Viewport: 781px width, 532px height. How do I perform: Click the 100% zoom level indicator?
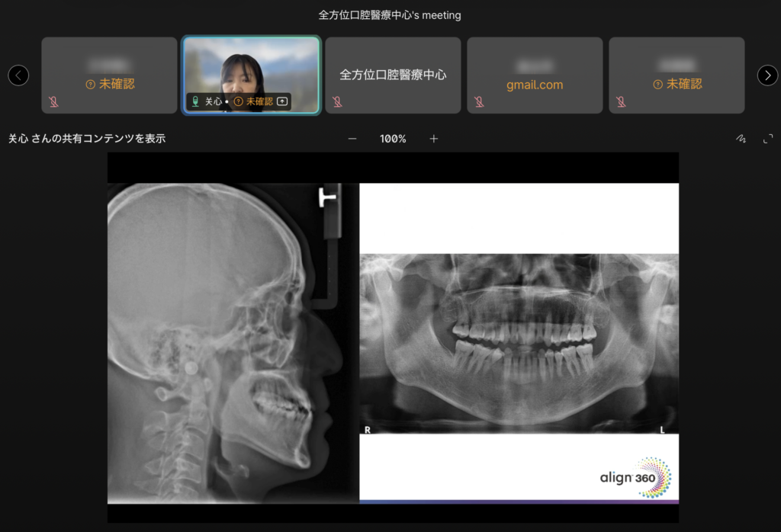(393, 139)
